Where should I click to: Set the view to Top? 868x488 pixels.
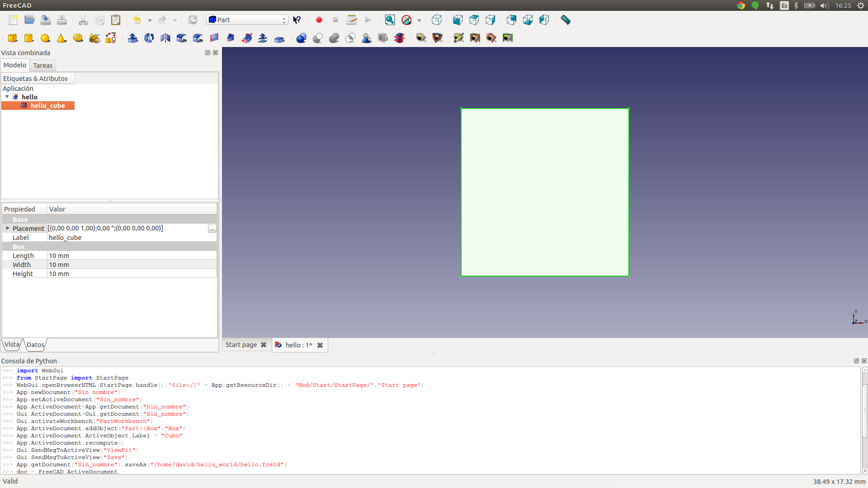(x=474, y=20)
